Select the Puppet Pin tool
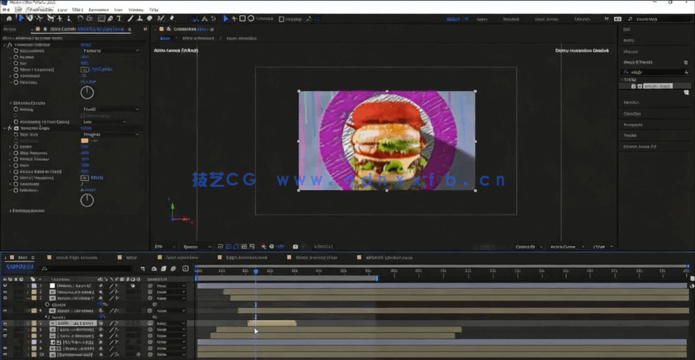The height and width of the screenshot is (360, 695). [x=172, y=19]
